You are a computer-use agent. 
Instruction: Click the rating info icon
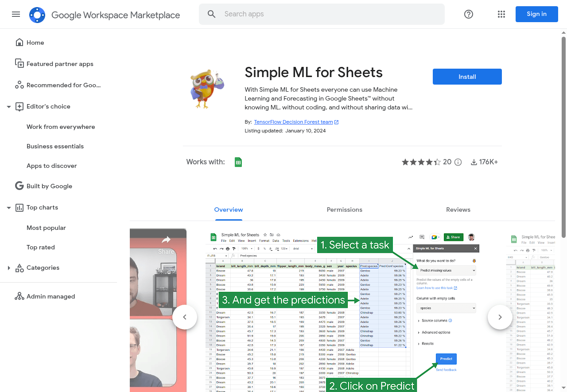458,162
